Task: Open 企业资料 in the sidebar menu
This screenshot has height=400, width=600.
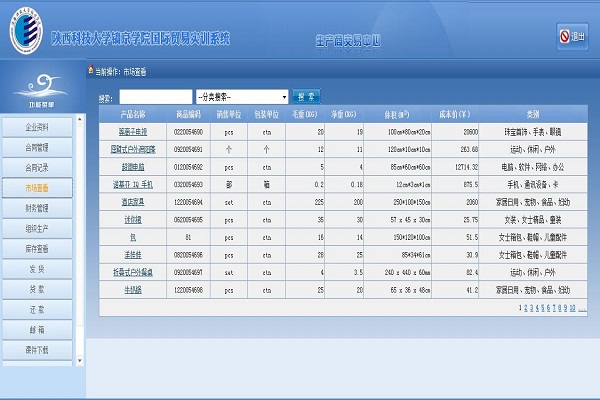Action: coord(38,127)
